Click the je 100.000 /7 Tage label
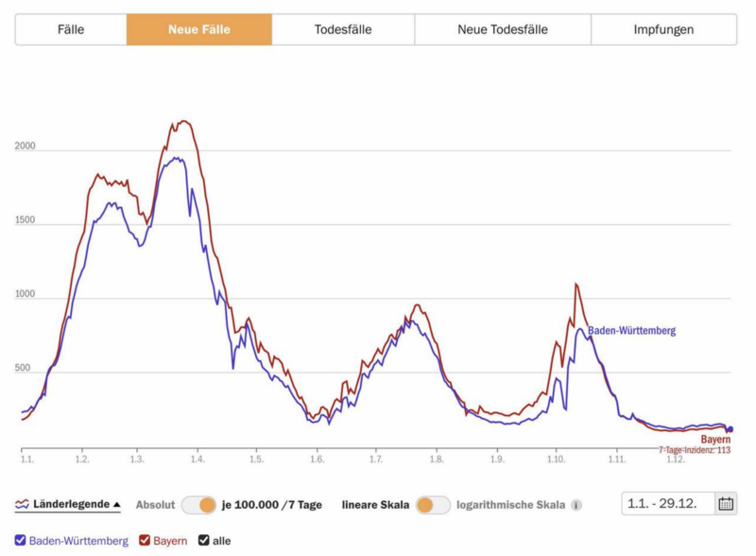This screenshot has height=556, width=756. pos(272,505)
